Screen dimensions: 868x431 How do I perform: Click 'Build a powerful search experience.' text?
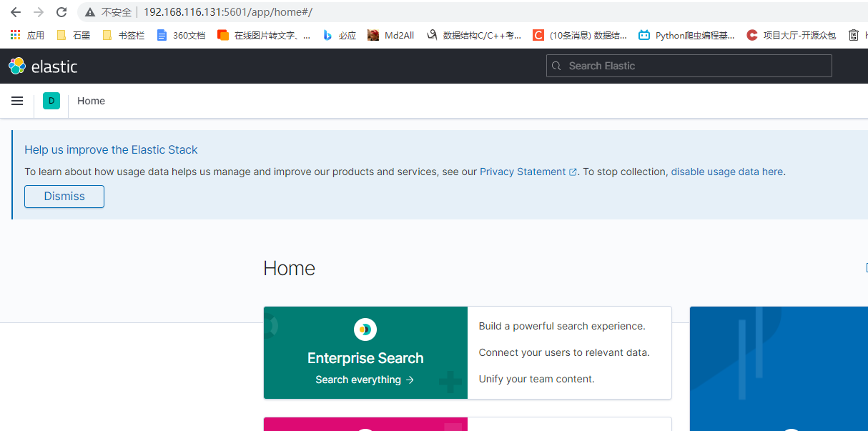click(x=562, y=326)
